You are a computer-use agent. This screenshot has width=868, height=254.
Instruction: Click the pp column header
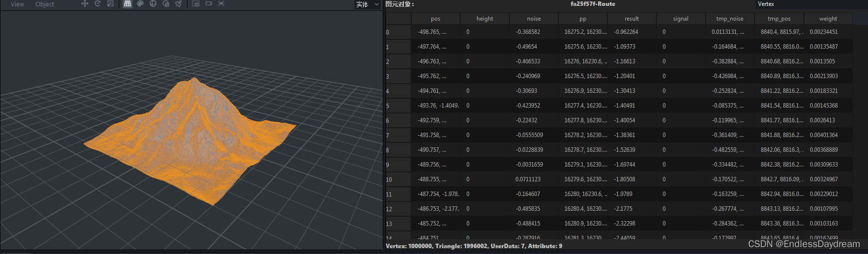[x=583, y=19]
